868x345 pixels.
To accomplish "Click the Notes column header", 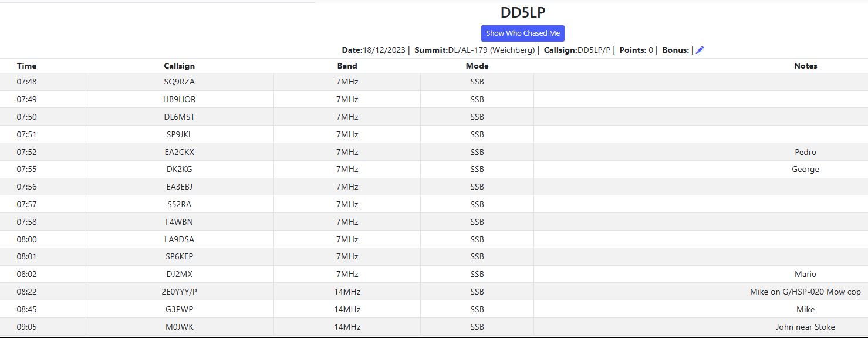I will pyautogui.click(x=805, y=66).
